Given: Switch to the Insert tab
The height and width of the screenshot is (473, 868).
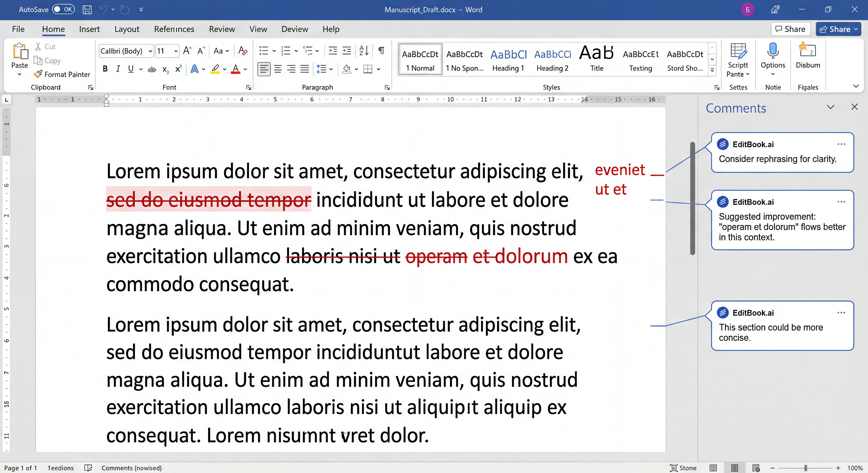Looking at the screenshot, I should click(89, 29).
